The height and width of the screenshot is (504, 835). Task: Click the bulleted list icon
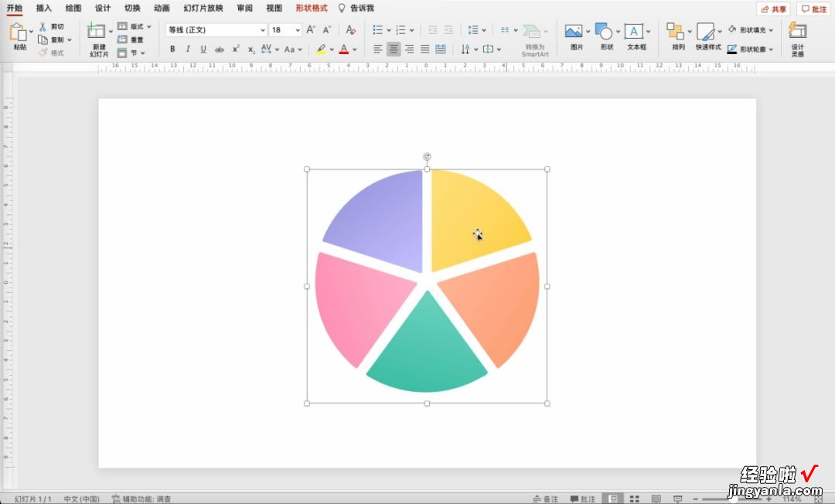(x=377, y=30)
